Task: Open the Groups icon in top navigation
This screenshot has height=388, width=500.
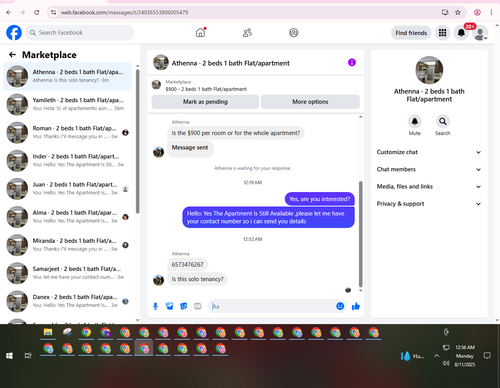Action: (x=294, y=33)
